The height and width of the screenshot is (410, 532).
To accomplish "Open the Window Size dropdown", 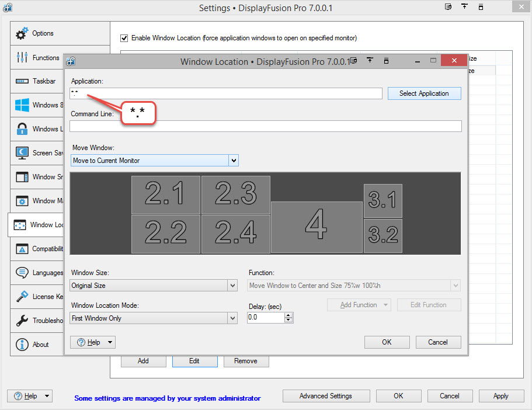I will (x=232, y=286).
